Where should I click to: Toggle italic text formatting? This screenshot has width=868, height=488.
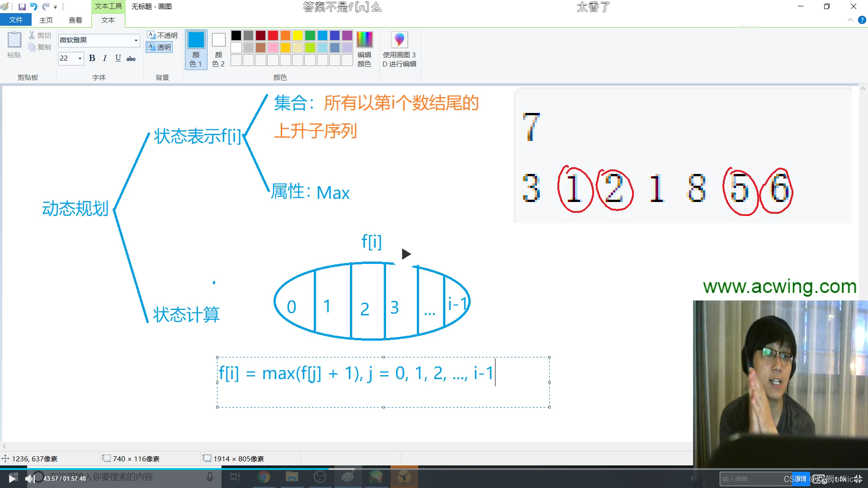tap(105, 58)
